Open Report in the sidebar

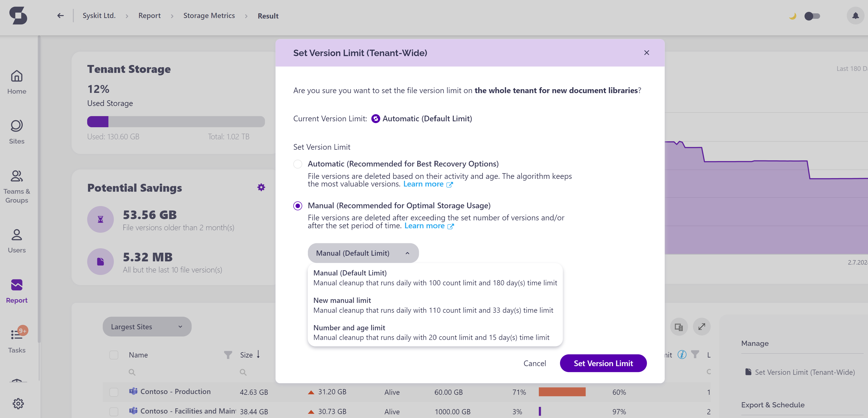click(17, 291)
